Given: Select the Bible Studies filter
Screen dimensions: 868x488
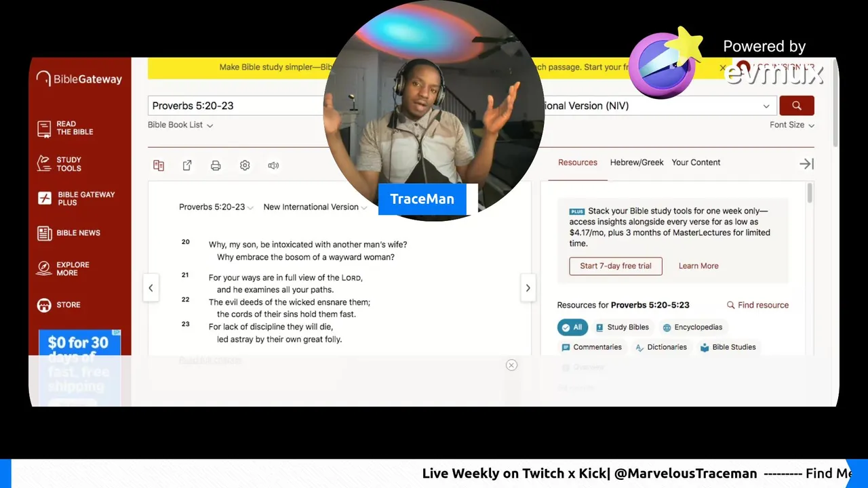Looking at the screenshot, I should (728, 347).
